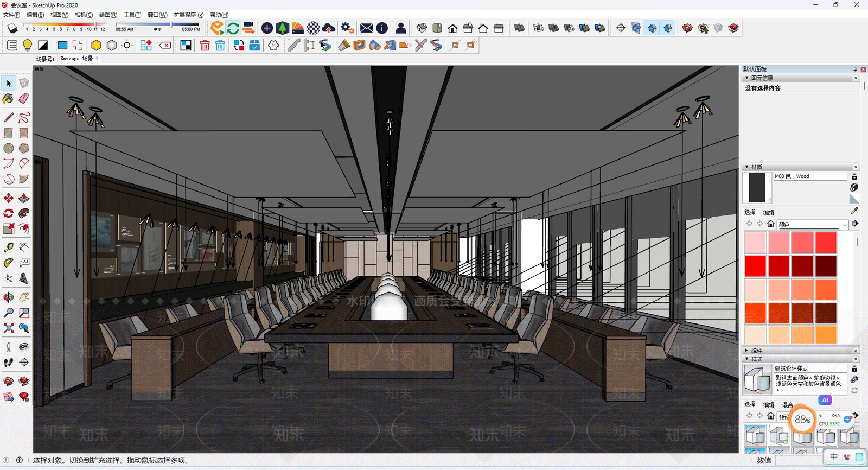The height and width of the screenshot is (470, 868).
Task: Activate the material eyedropper sample tool
Action: [854, 211]
